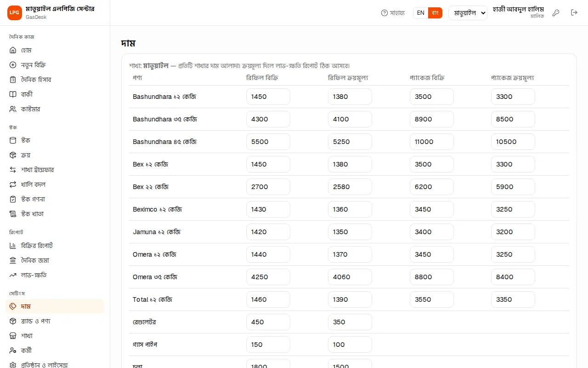Click the plus-circle icon for নতুন বিক্রি
Screen dimensions: 588x368
(13, 65)
